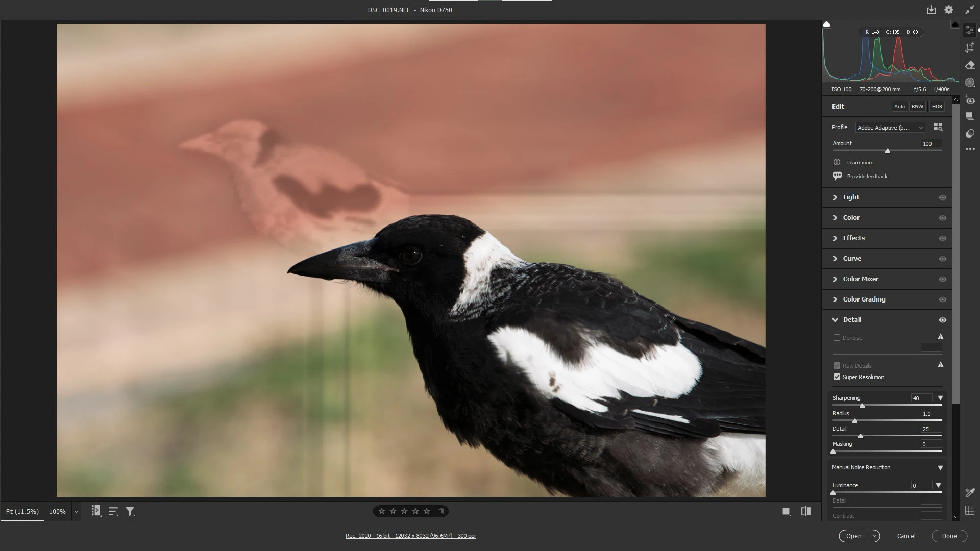The image size is (980, 551).
Task: Switch to 100% zoom view
Action: click(x=57, y=511)
